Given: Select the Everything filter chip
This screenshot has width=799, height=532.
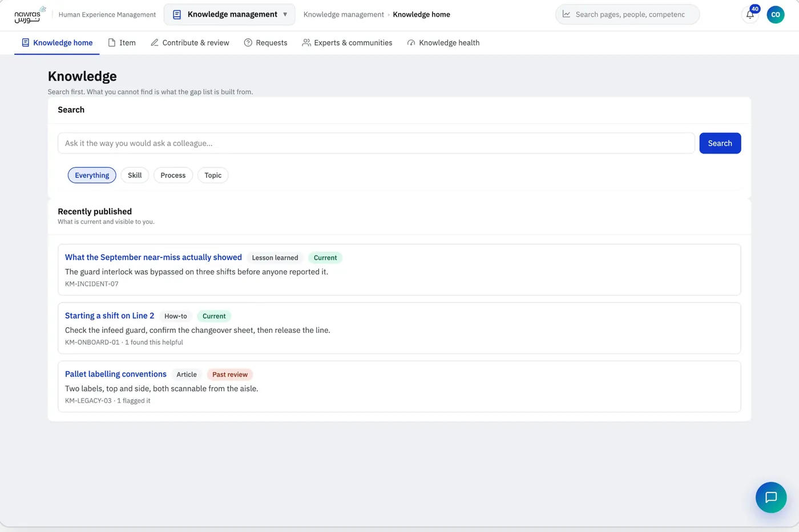Looking at the screenshot, I should point(92,175).
